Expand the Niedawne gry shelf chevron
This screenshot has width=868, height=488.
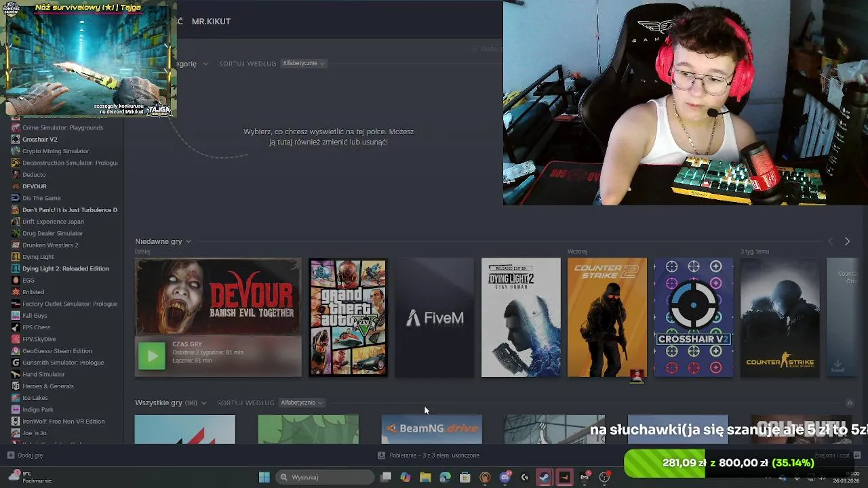(189, 241)
